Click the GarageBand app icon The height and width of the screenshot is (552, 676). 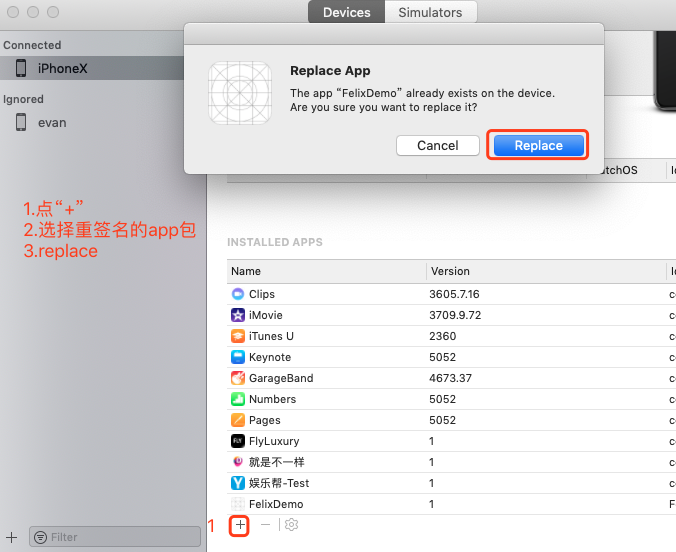(238, 378)
